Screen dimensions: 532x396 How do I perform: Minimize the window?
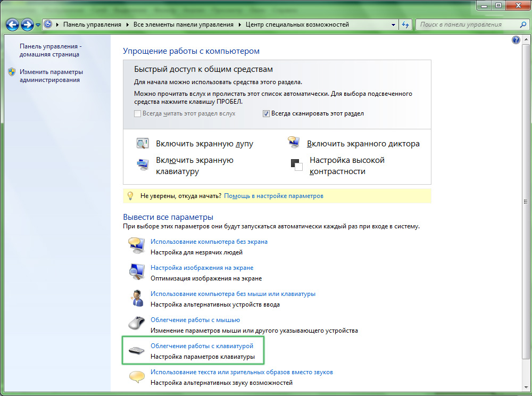(x=484, y=5)
